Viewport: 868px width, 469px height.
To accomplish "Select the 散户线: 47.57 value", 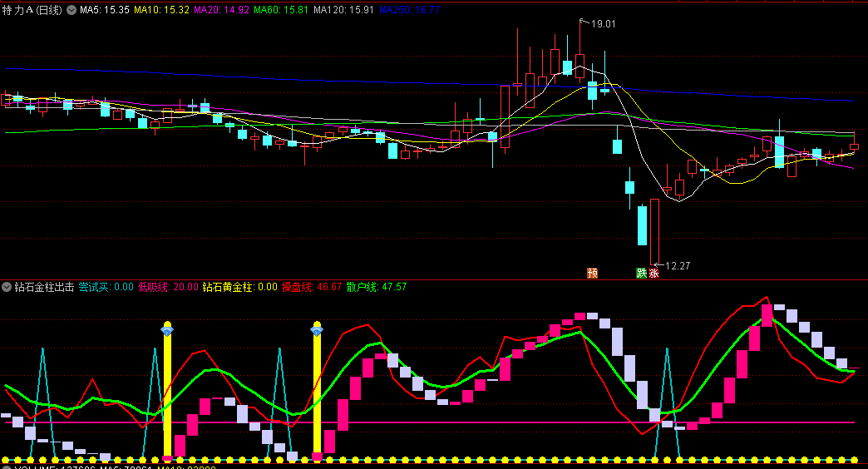I will [x=377, y=287].
